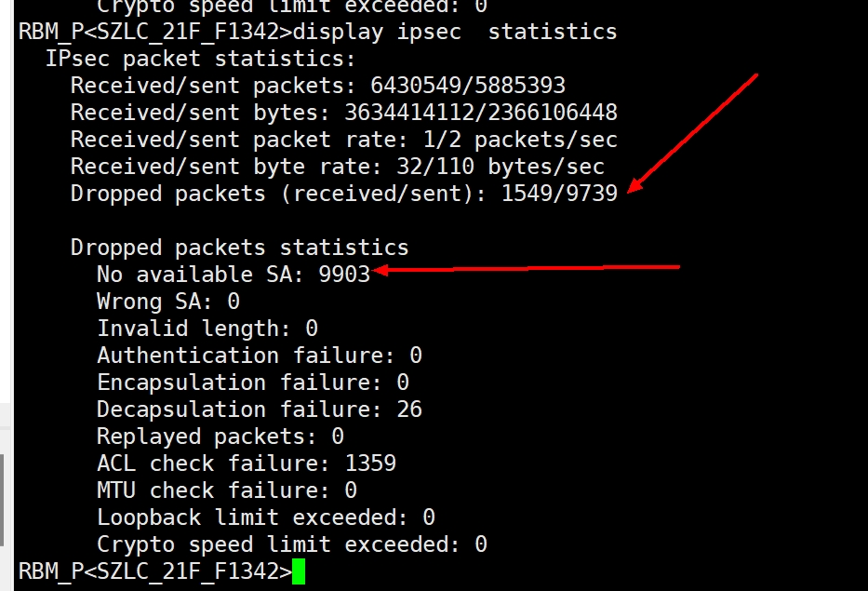The width and height of the screenshot is (868, 591).
Task: Click the dropped packets value 1549/9739
Action: click(559, 194)
